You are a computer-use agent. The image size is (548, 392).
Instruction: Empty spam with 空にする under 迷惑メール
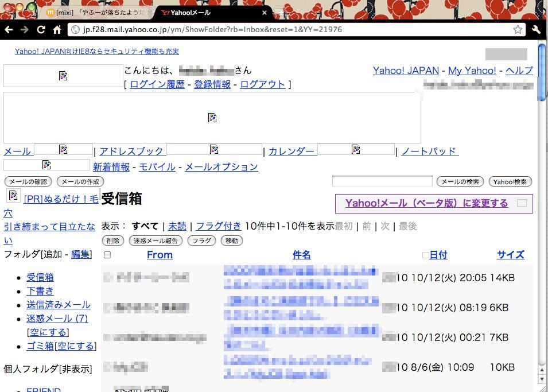[48, 332]
